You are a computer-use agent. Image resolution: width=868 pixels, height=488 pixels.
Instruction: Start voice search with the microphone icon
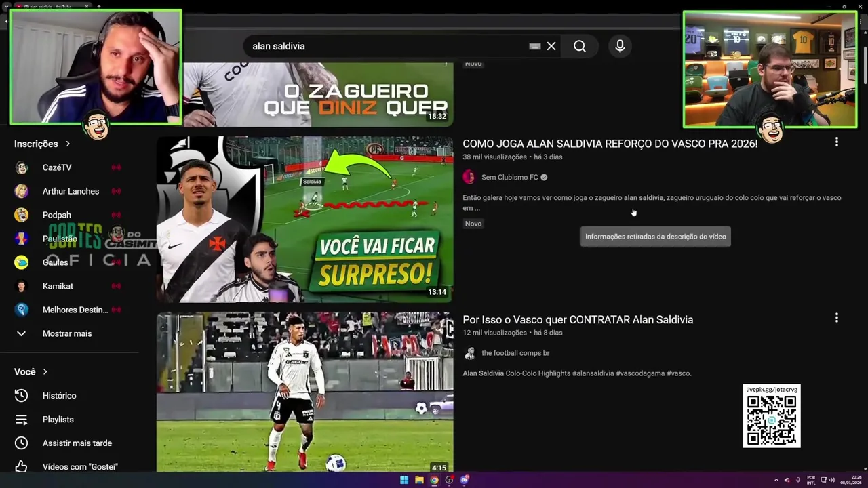[x=620, y=46]
